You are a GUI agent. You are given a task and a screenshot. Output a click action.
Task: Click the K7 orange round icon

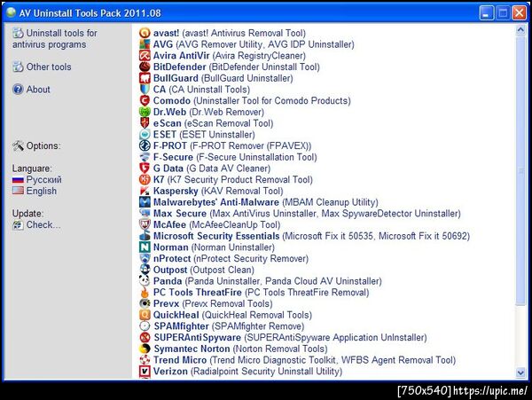coord(145,179)
